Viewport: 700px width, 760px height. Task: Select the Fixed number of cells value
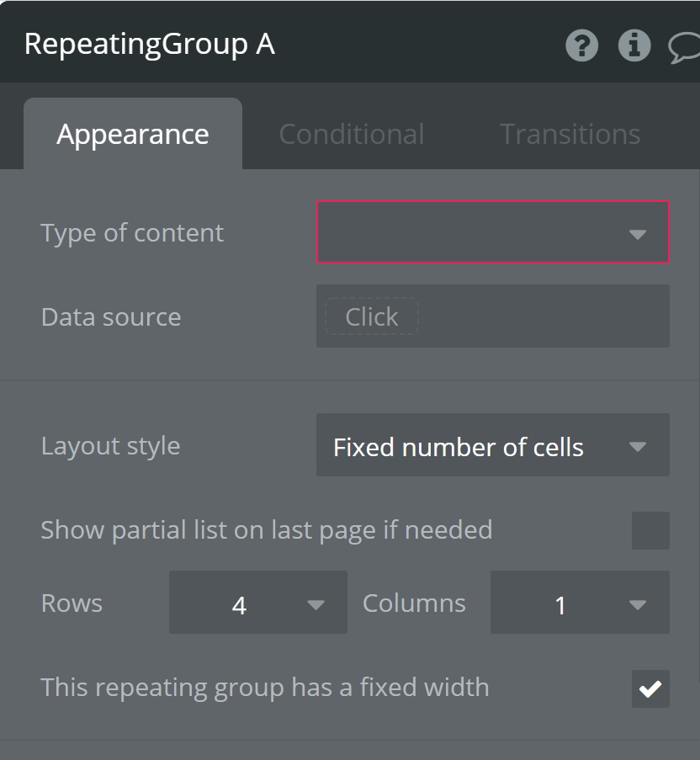click(459, 447)
